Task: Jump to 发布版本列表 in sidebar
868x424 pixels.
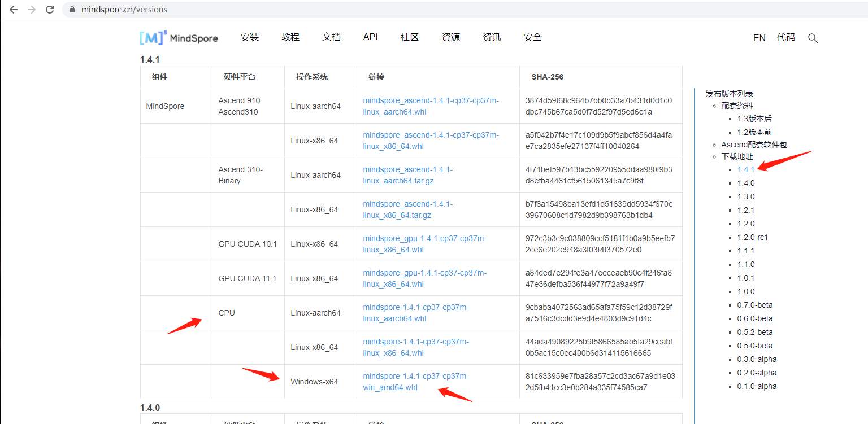Action: point(729,94)
